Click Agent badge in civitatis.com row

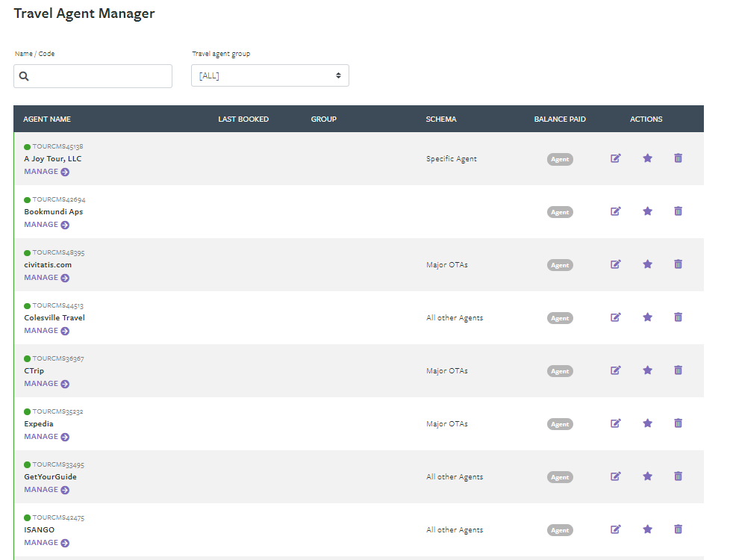point(560,266)
